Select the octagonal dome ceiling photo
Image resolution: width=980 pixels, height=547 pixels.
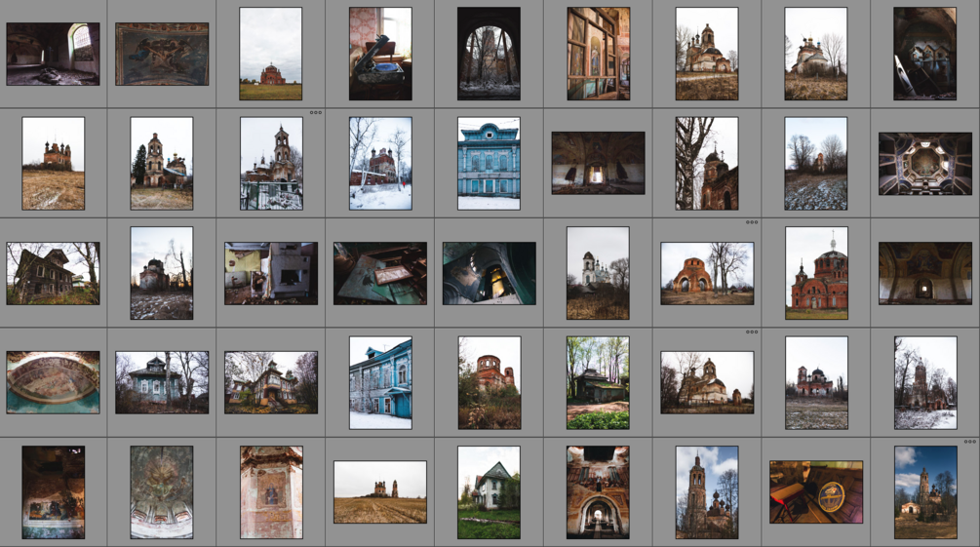(x=925, y=163)
